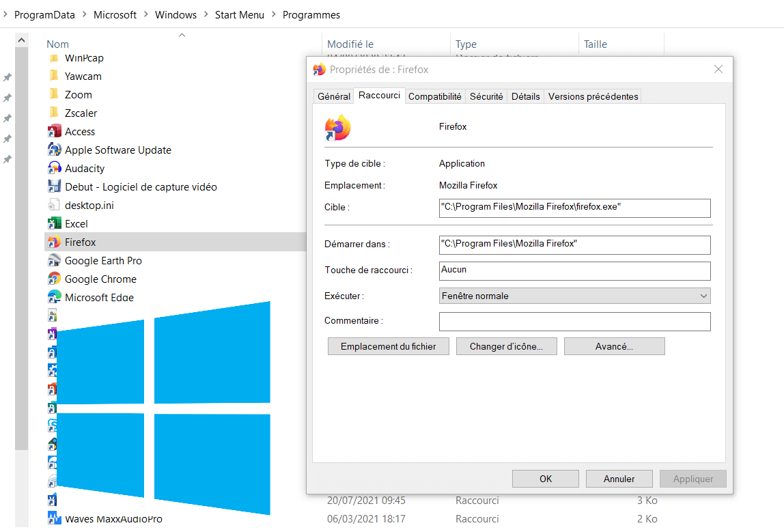Close the Firefox properties dialog
784x532 pixels.
718,69
